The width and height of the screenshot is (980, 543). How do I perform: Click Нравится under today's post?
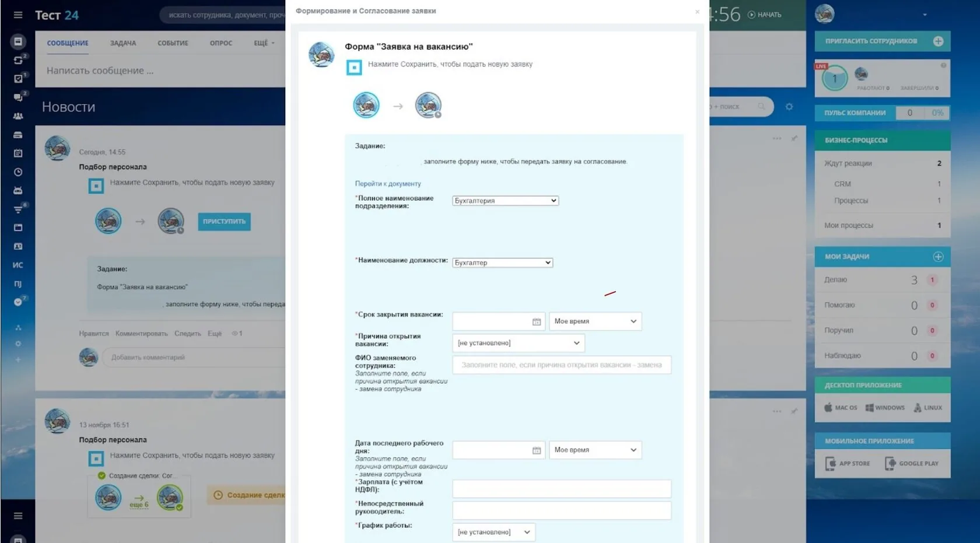94,334
